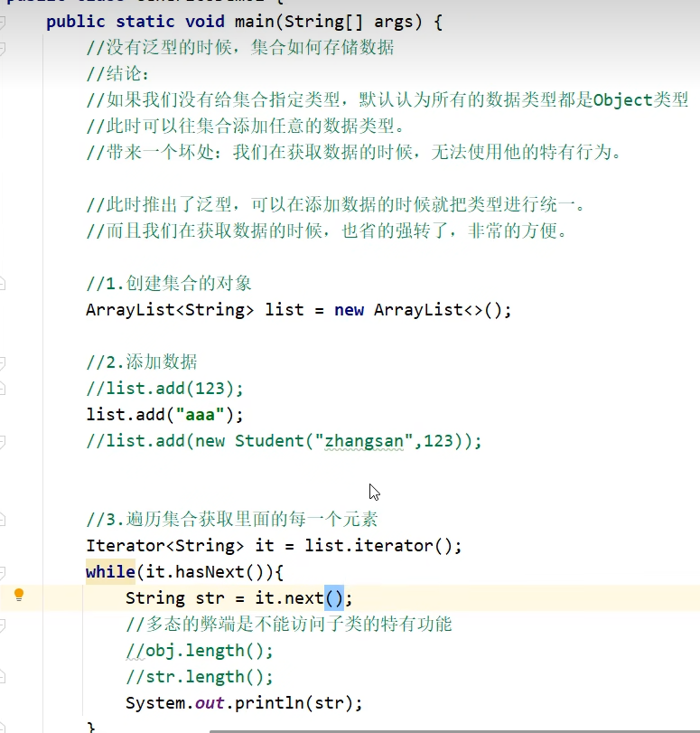The image size is (700, 733).
Task: Click the 'static' keyword in method declaration
Action: tap(145, 22)
